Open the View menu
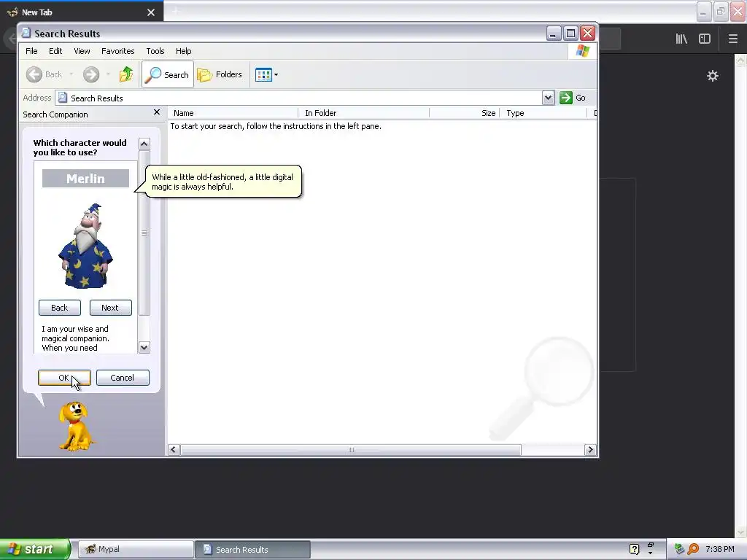 (x=82, y=51)
